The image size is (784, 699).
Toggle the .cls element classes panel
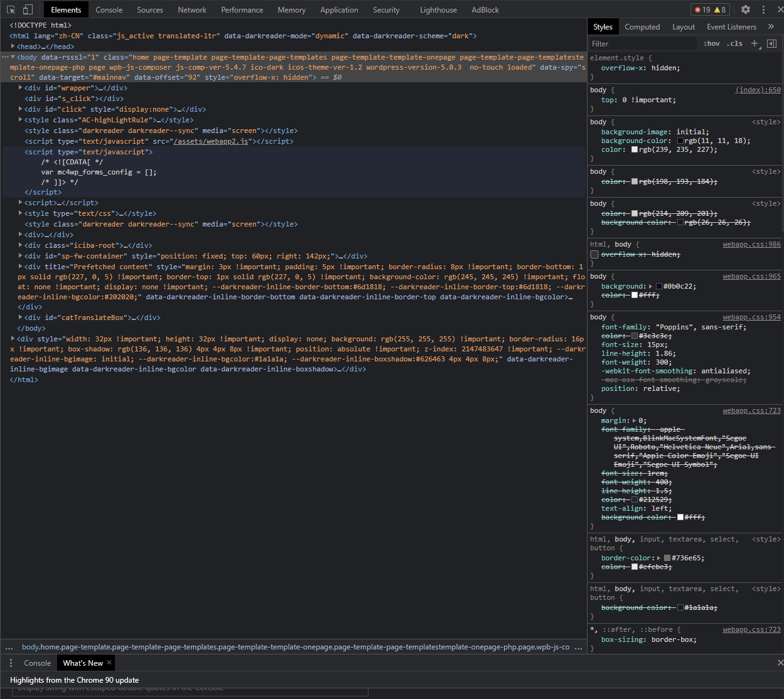(x=734, y=44)
